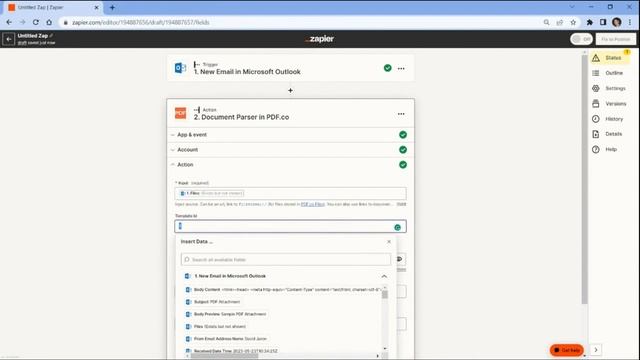Viewport: 640px width, 360px height.
Task: Insert the Received Date Time field
Action: coord(231,351)
